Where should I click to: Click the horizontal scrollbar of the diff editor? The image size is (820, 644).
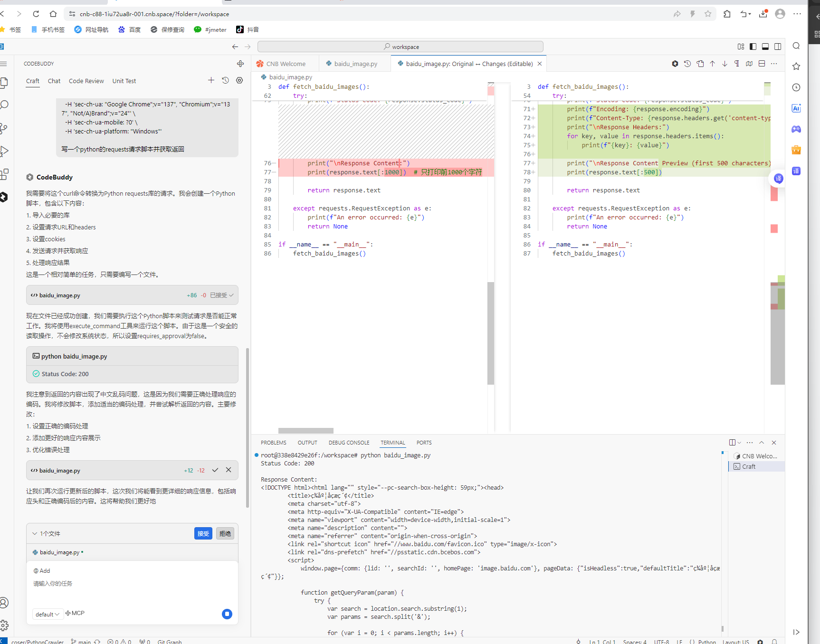click(306, 431)
